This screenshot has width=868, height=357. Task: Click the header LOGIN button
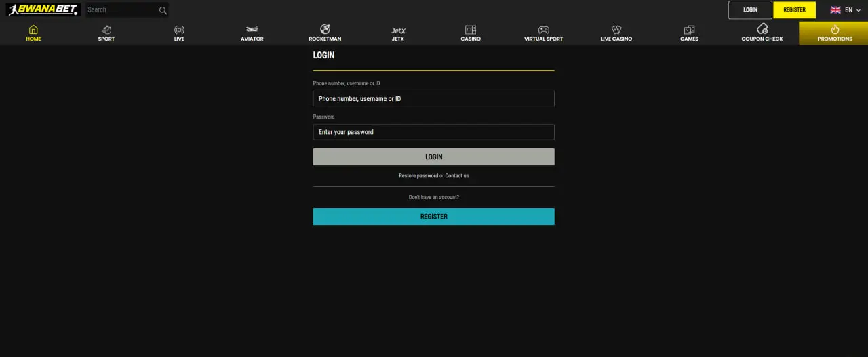750,9
